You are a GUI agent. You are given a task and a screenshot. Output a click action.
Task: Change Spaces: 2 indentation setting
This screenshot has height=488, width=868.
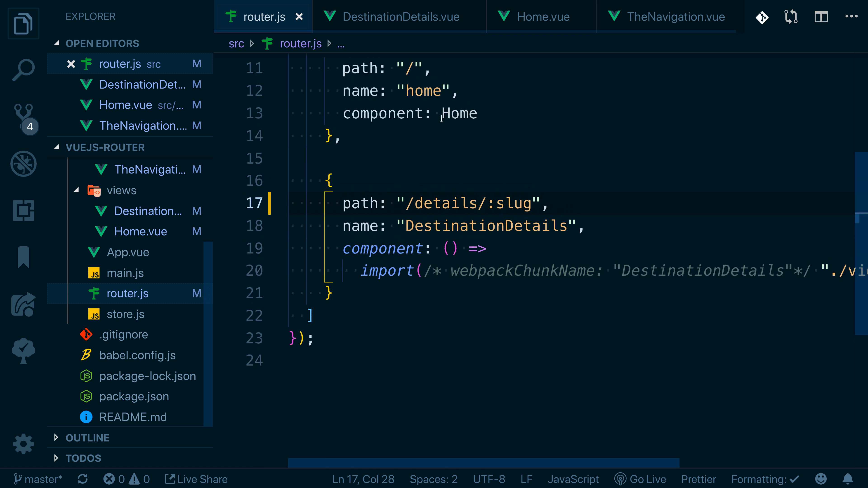[434, 479]
